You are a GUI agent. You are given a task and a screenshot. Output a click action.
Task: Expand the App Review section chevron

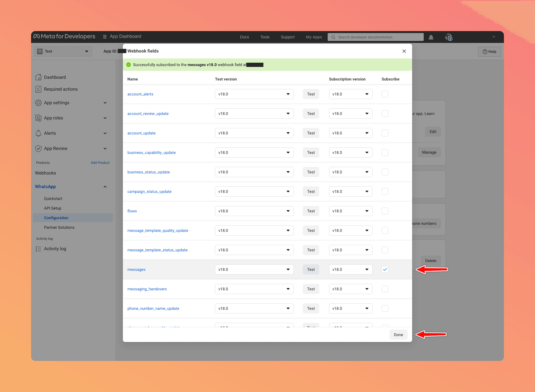[x=105, y=149]
